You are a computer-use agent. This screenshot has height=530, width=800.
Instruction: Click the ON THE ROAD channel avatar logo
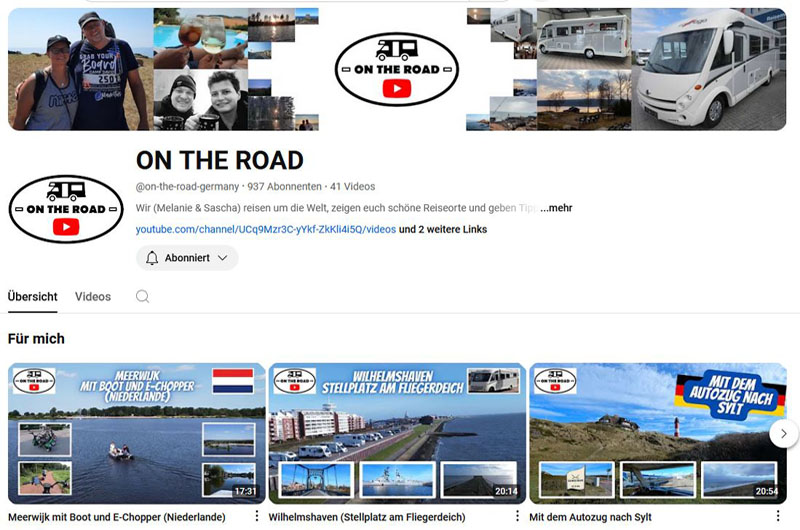[66, 209]
